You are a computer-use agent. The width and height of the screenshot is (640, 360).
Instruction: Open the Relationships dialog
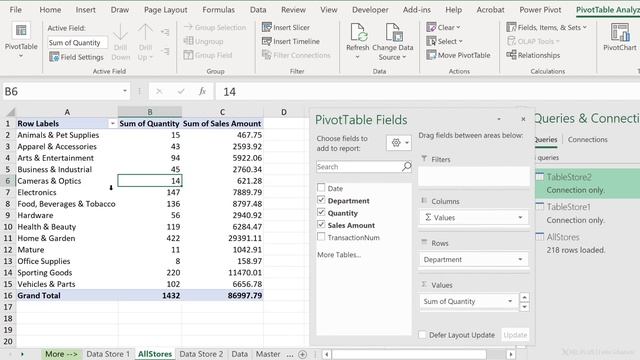(x=533, y=55)
